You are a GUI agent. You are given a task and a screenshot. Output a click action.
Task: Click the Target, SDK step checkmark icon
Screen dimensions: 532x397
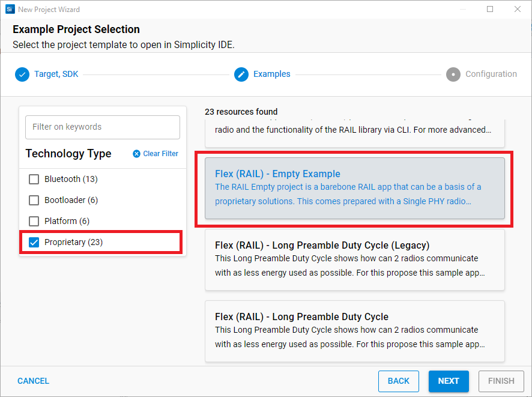[22, 74]
